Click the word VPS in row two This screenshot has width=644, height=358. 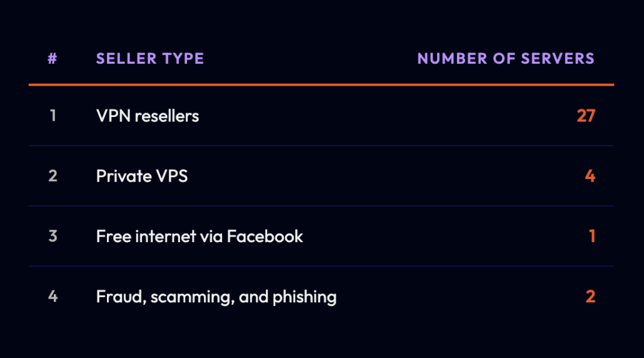172,176
